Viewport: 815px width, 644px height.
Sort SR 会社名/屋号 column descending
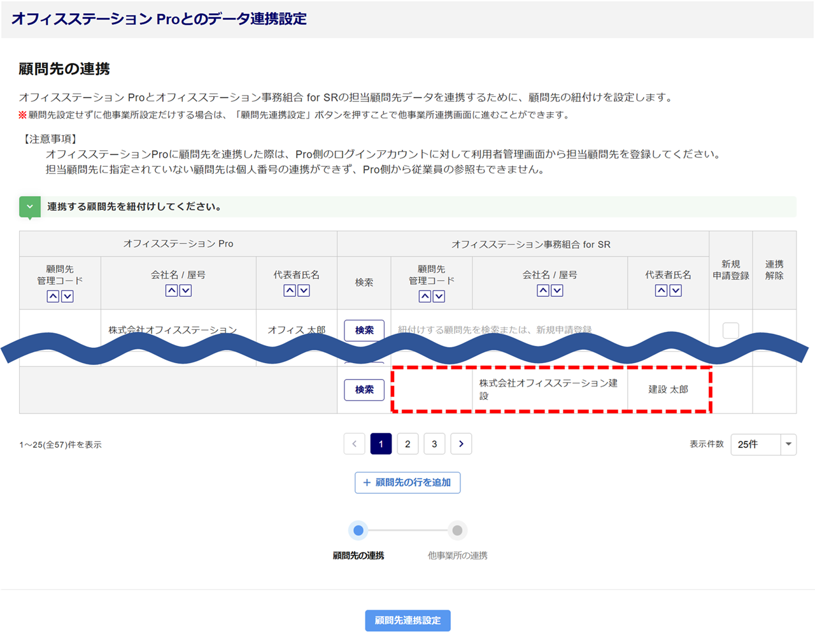coord(557,290)
